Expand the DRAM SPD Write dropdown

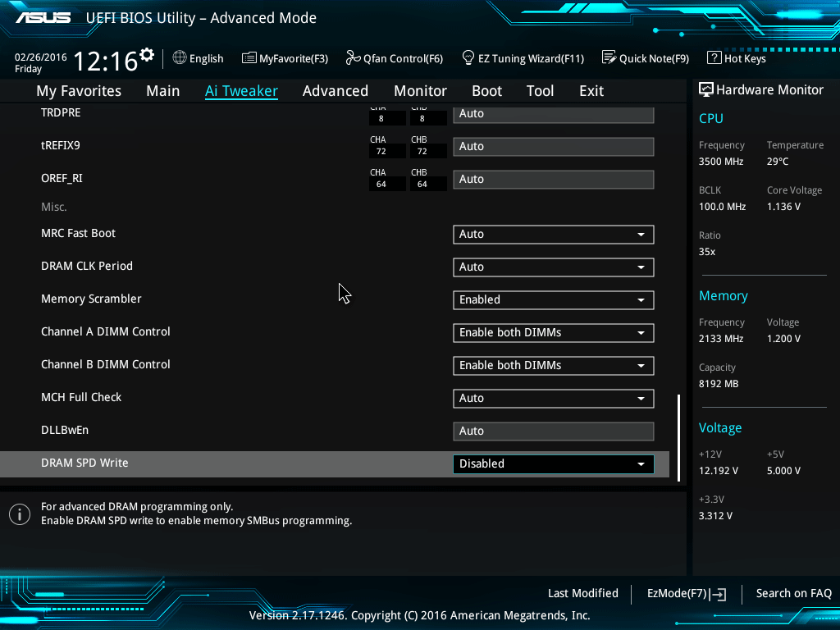(x=553, y=464)
